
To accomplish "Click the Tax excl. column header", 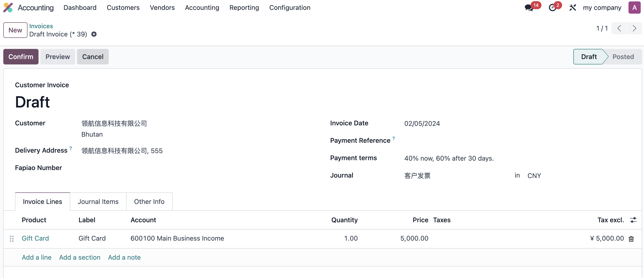I will (x=610, y=220).
